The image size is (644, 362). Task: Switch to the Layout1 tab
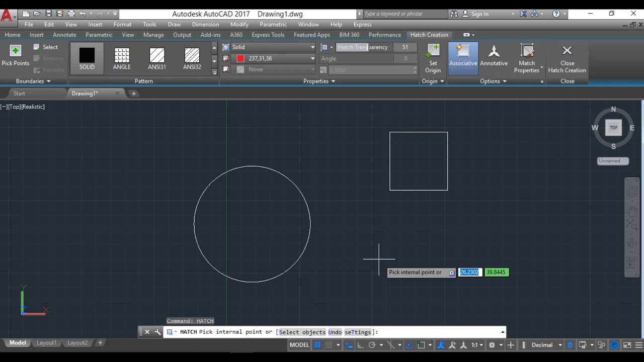46,343
